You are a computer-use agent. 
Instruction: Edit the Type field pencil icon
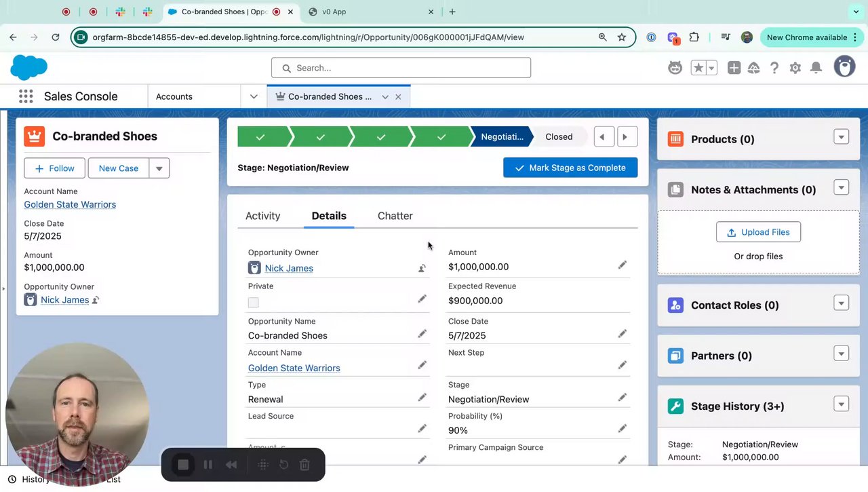pyautogui.click(x=422, y=398)
